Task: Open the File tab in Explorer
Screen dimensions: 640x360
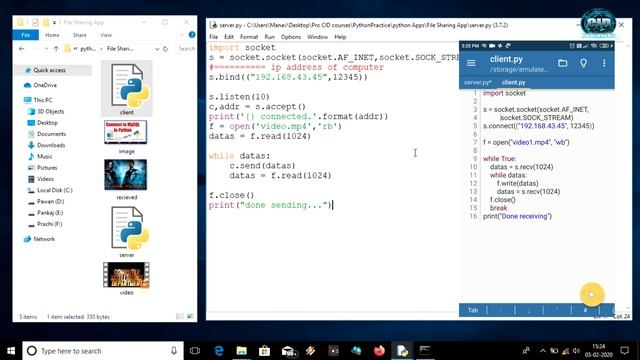Action: pos(25,35)
